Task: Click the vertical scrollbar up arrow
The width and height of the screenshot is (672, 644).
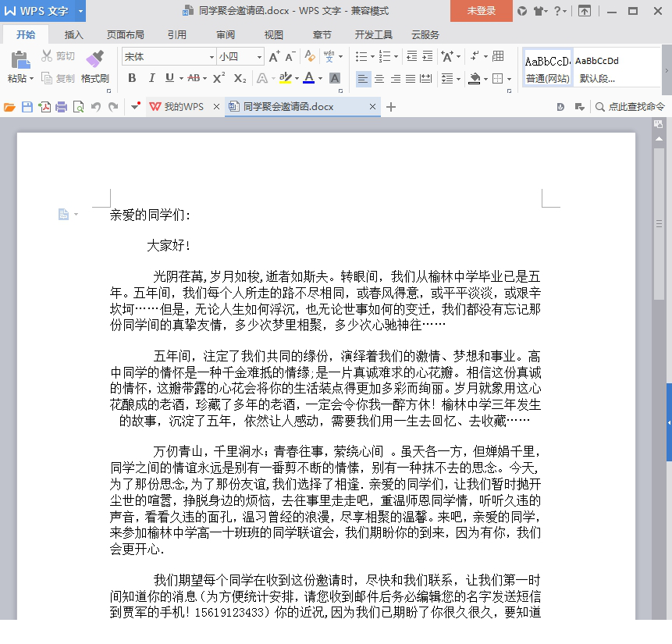Action: [x=659, y=139]
